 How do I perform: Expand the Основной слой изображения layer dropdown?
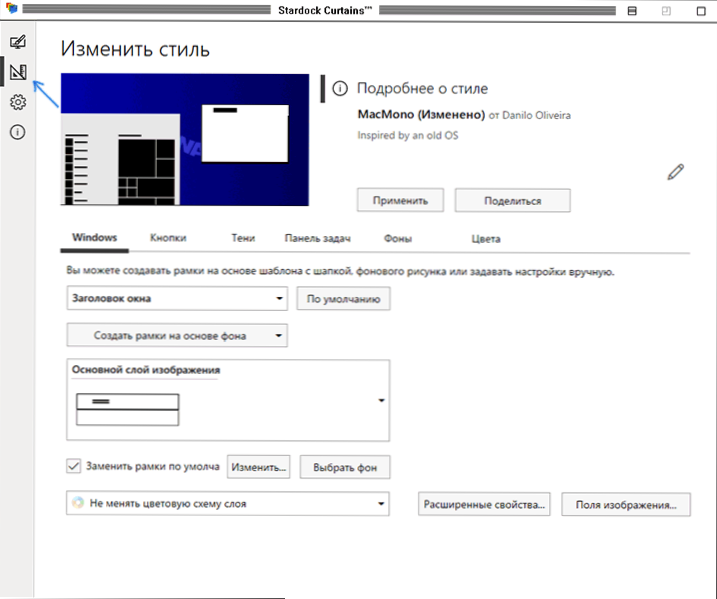click(x=228, y=401)
